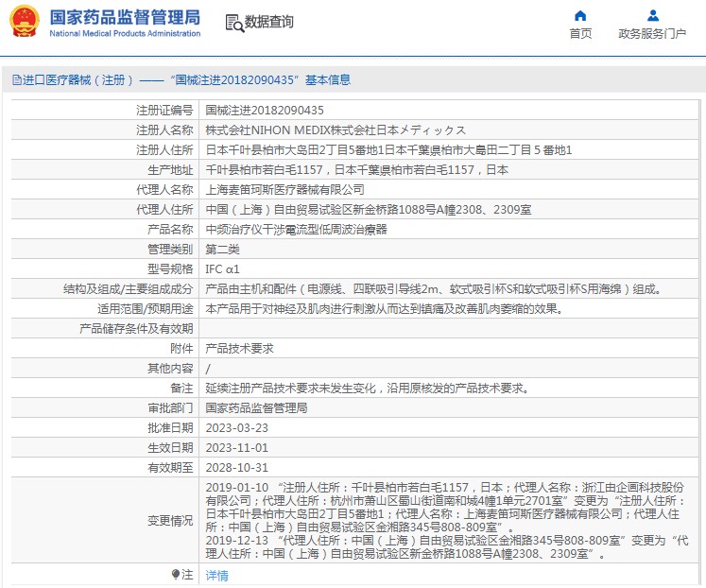Click the 代理人名称 label
The image size is (706, 588).
click(164, 190)
